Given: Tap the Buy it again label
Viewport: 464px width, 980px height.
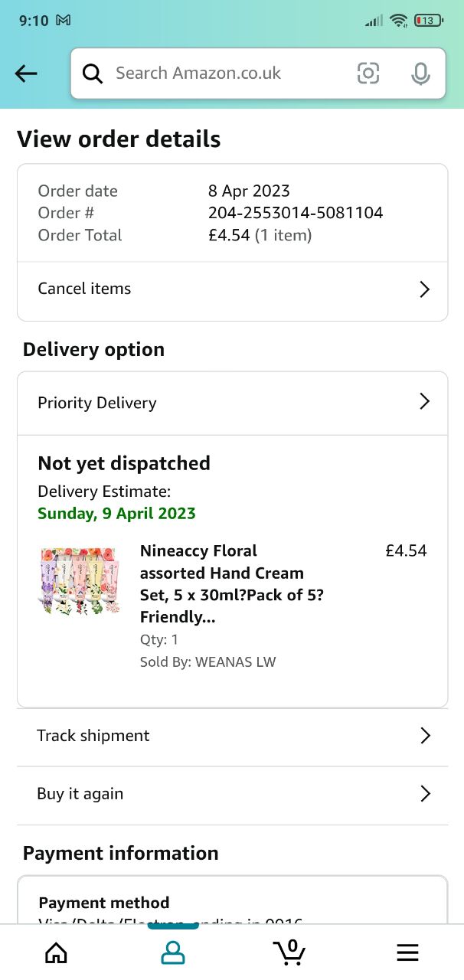Looking at the screenshot, I should coord(80,794).
